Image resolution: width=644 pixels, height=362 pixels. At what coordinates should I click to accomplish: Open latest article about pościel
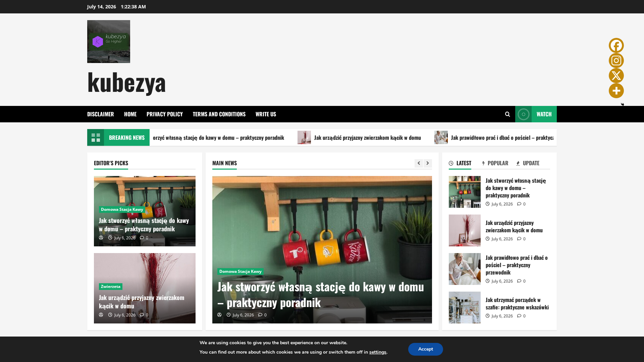(x=517, y=265)
